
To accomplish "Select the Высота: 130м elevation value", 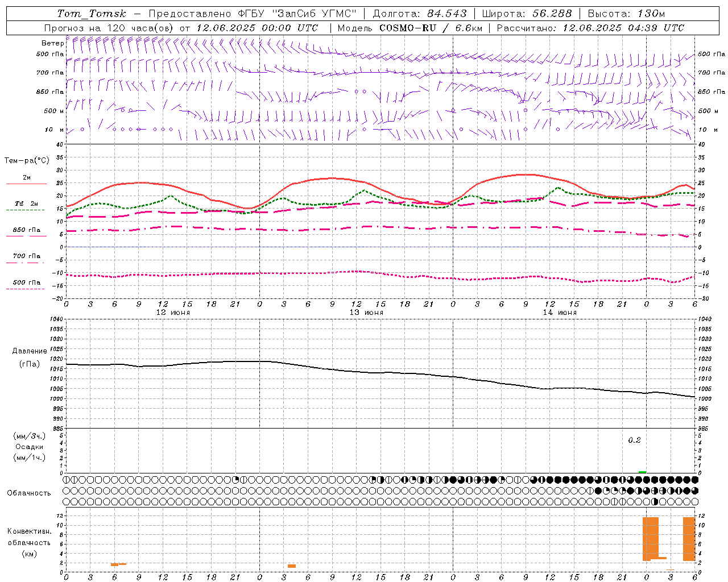I will [x=627, y=14].
